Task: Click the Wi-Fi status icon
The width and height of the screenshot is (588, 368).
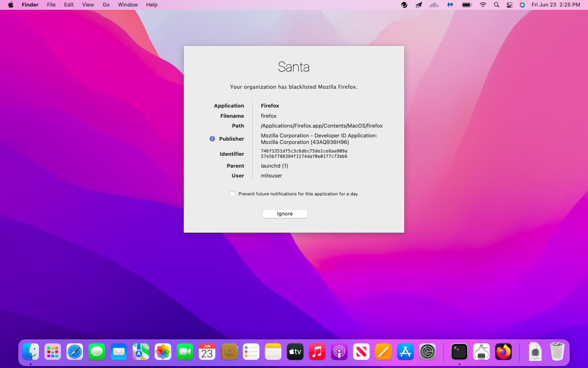Action: (483, 5)
